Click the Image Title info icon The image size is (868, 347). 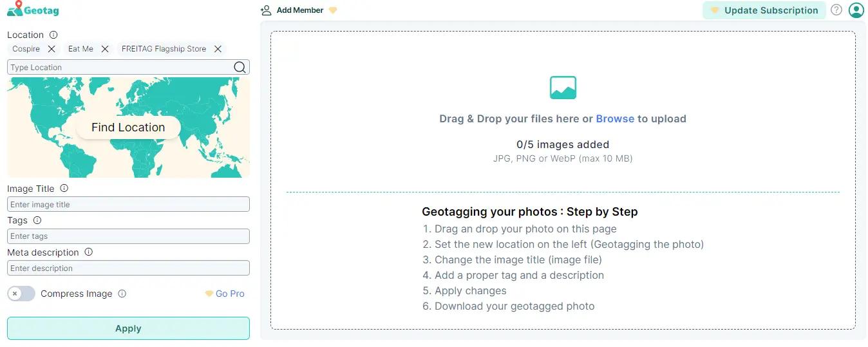point(64,189)
